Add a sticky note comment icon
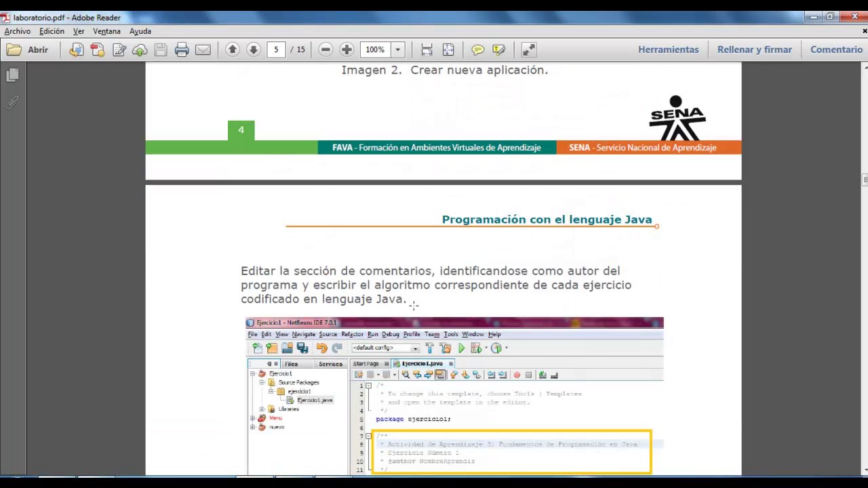Screen dimensions: 868x488 (477, 49)
